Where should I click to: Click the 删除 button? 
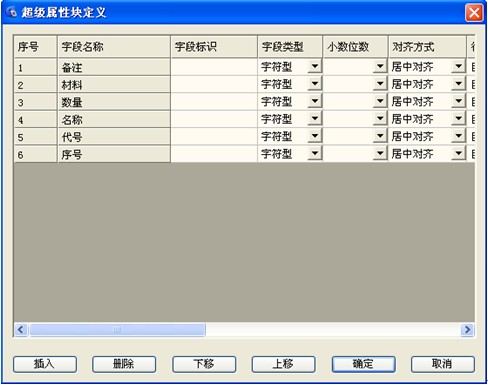pos(124,364)
